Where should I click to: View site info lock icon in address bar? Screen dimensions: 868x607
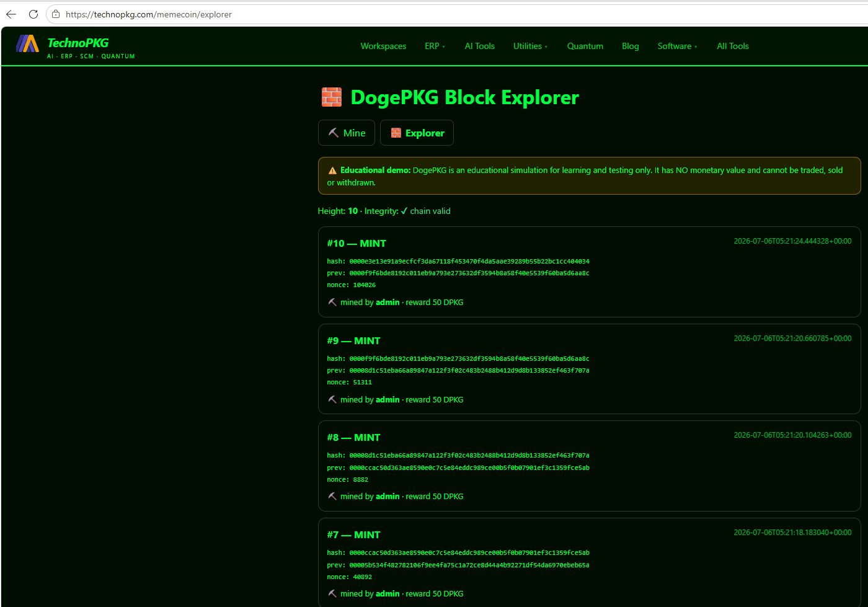pyautogui.click(x=56, y=14)
